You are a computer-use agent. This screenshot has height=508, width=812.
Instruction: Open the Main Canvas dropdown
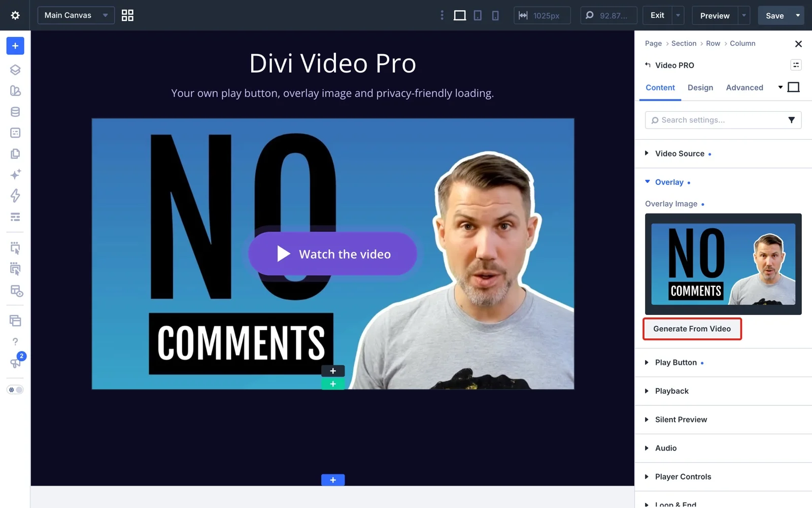pos(76,15)
